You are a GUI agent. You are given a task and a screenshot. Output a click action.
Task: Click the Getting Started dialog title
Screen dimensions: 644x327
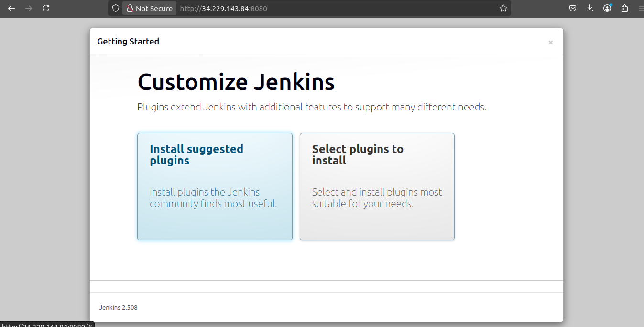(128, 41)
